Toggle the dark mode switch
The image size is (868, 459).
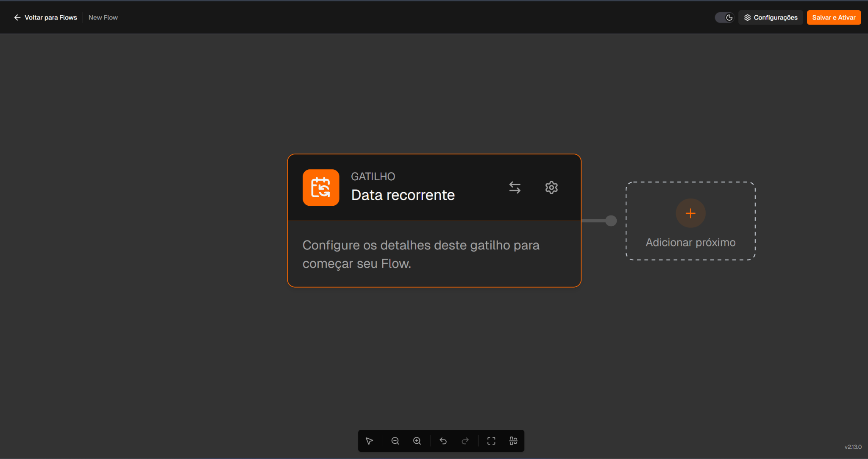(x=724, y=17)
